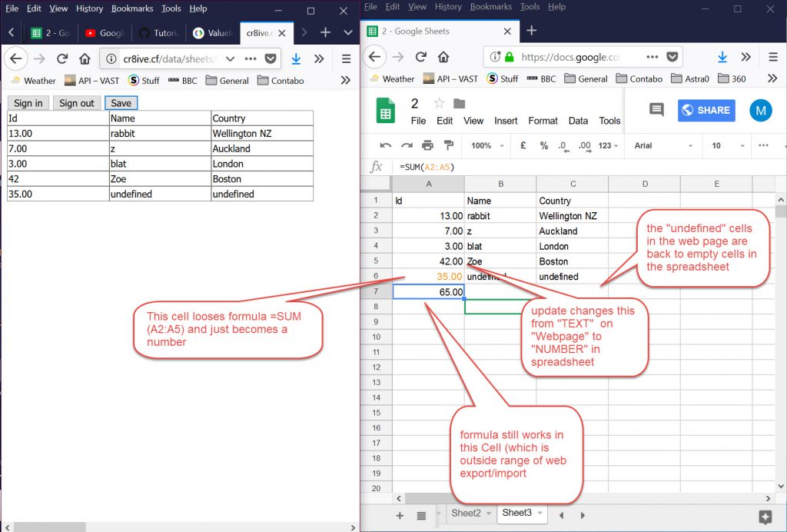
Task: Format cell as currency with pound icon
Action: [x=523, y=145]
